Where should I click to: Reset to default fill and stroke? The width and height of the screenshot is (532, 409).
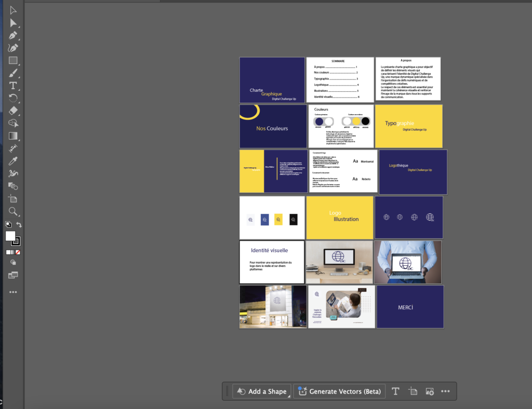8,225
